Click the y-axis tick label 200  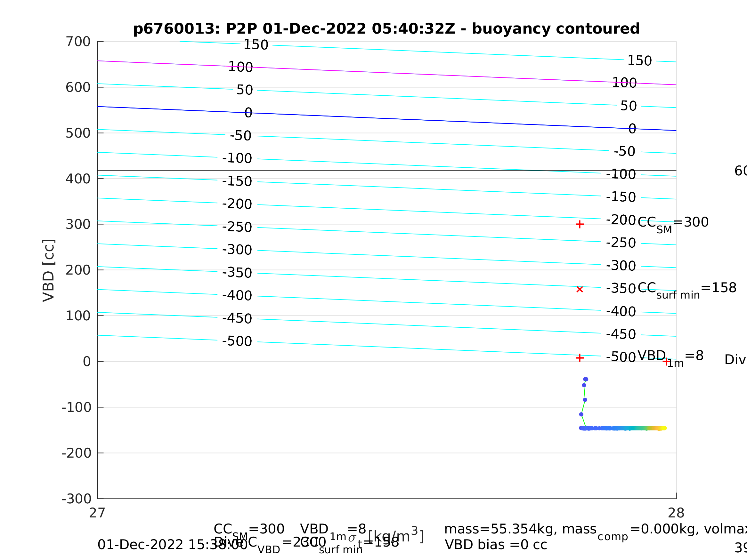point(78,270)
